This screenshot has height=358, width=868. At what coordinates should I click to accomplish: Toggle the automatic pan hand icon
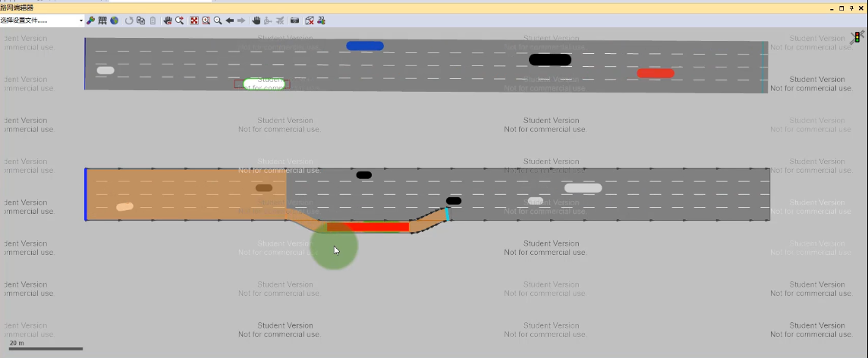point(168,20)
